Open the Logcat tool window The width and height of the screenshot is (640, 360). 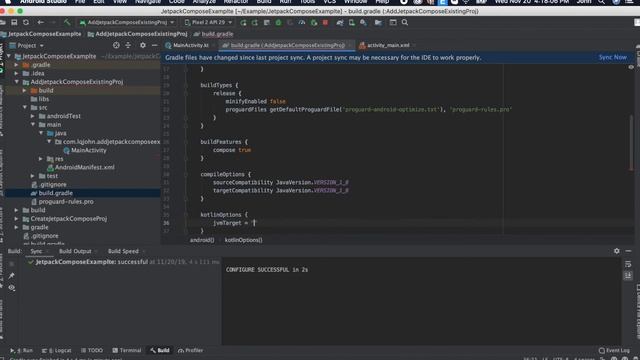[x=56, y=350]
